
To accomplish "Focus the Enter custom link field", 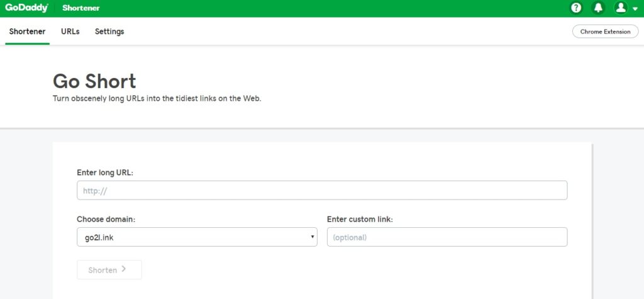I will [447, 237].
